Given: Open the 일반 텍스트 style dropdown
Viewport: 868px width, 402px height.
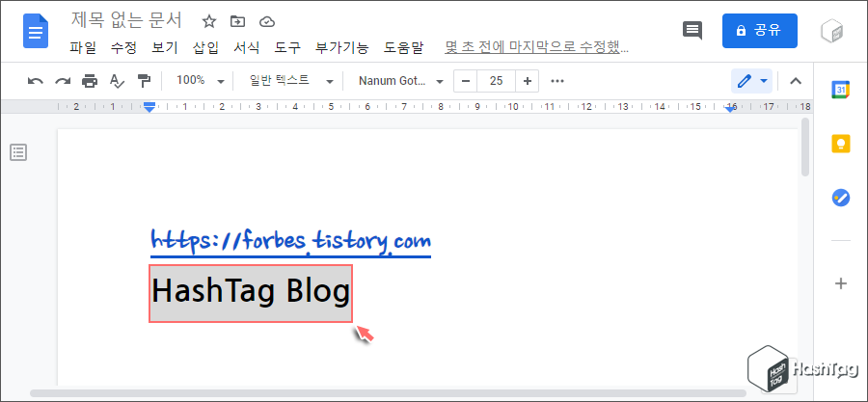Looking at the screenshot, I should coord(291,81).
